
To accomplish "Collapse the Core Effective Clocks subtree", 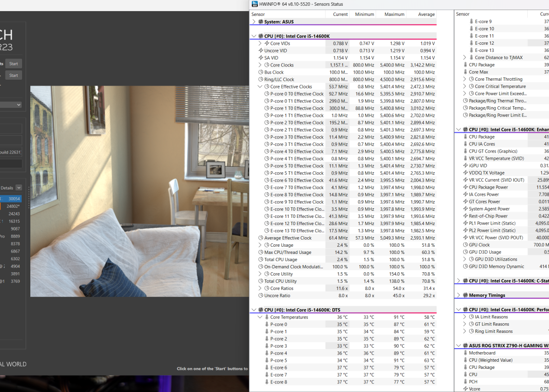I will coord(260,87).
